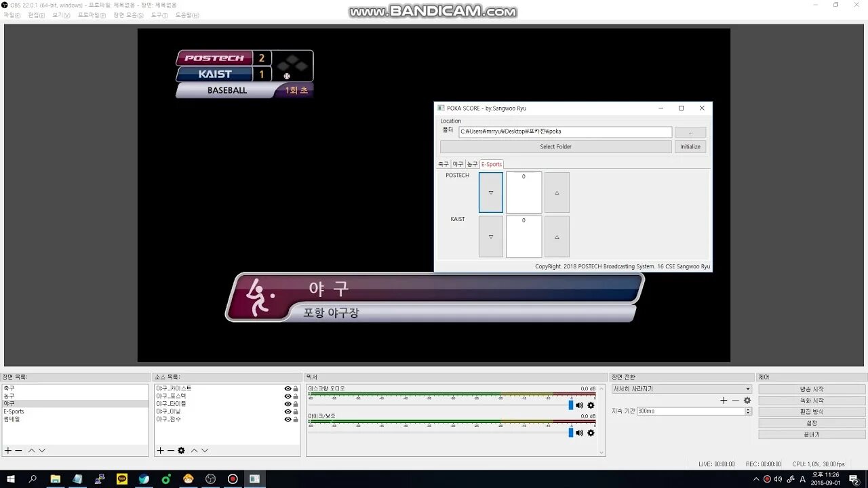Open the 보기 menu
The height and width of the screenshot is (488, 868).
(61, 15)
